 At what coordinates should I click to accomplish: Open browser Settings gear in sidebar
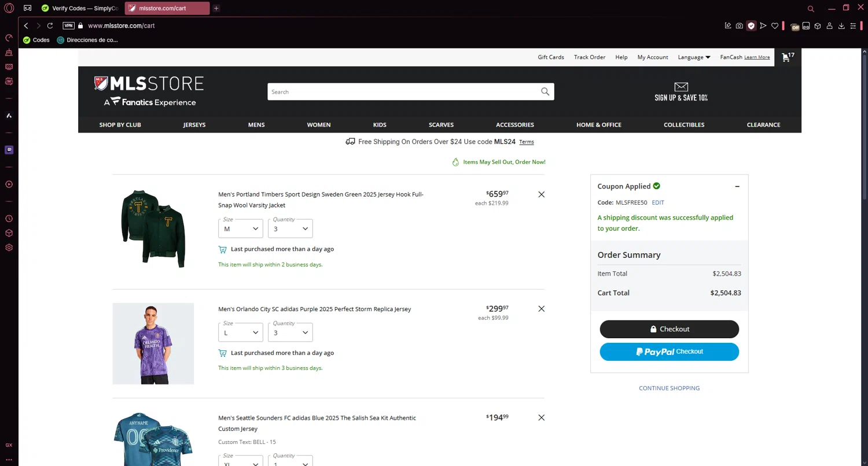coord(9,247)
